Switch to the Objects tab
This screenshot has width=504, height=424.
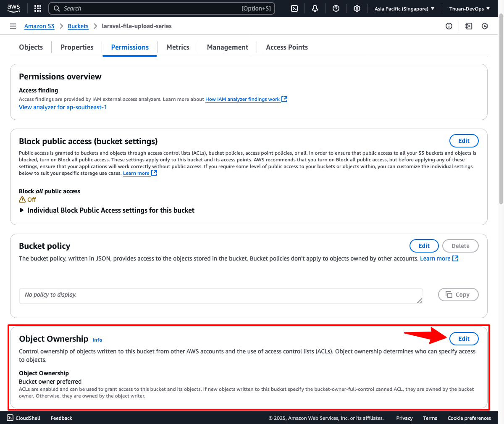point(31,47)
